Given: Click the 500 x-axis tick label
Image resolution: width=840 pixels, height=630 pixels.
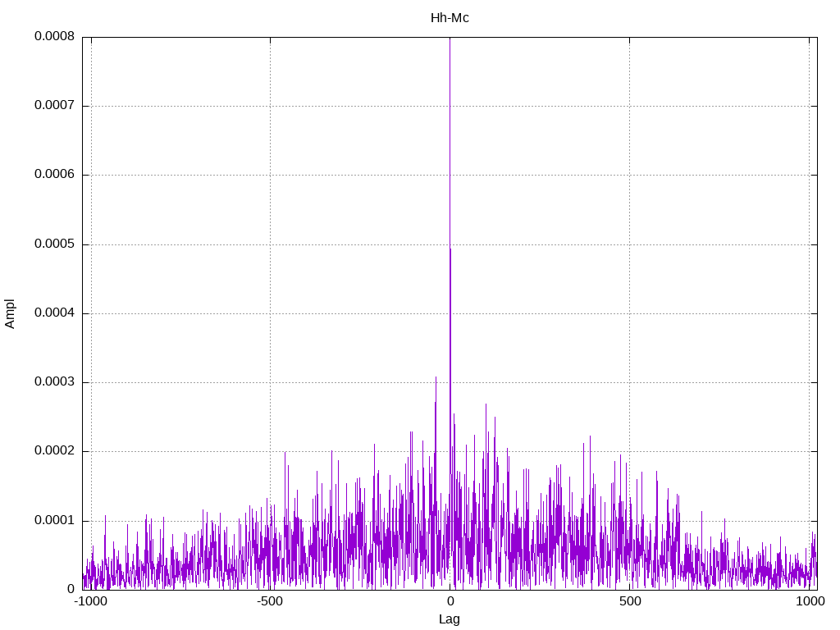Looking at the screenshot, I should coord(629,601).
